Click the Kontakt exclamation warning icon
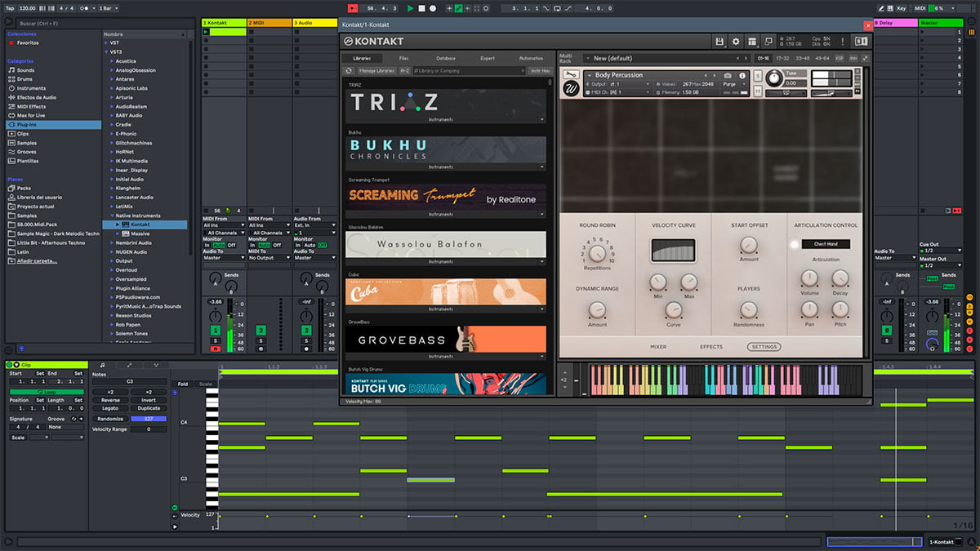This screenshot has height=551, width=980. [844, 41]
